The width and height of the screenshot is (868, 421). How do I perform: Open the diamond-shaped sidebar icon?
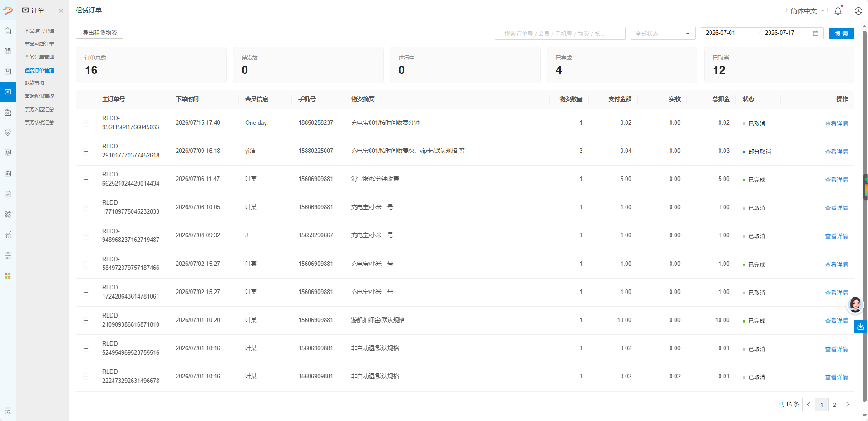pos(8,133)
